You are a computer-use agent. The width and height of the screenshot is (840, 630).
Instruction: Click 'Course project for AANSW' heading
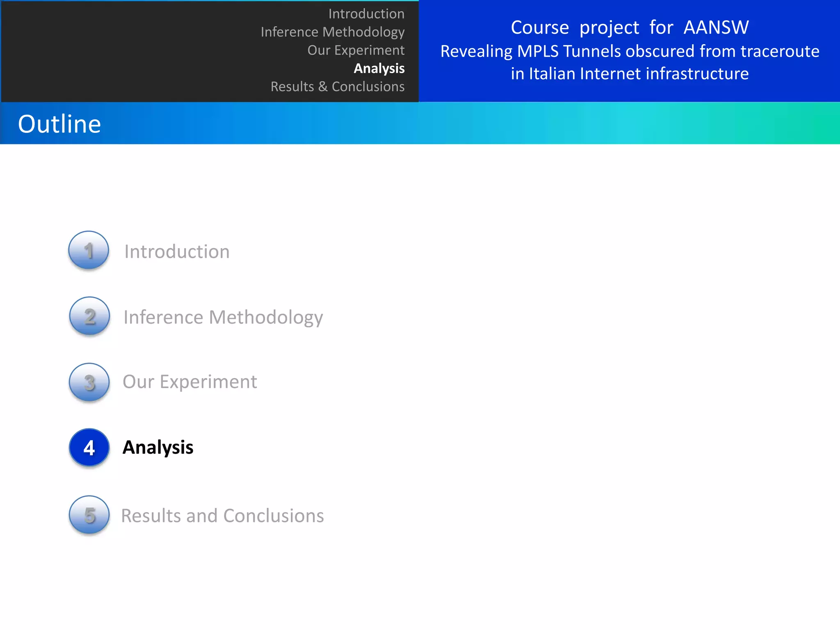(630, 27)
